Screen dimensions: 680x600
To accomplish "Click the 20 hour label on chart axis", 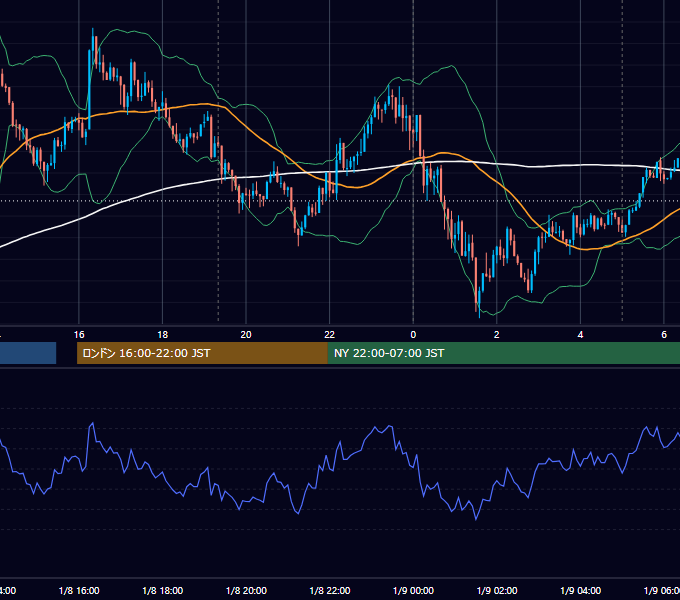I will [x=246, y=335].
